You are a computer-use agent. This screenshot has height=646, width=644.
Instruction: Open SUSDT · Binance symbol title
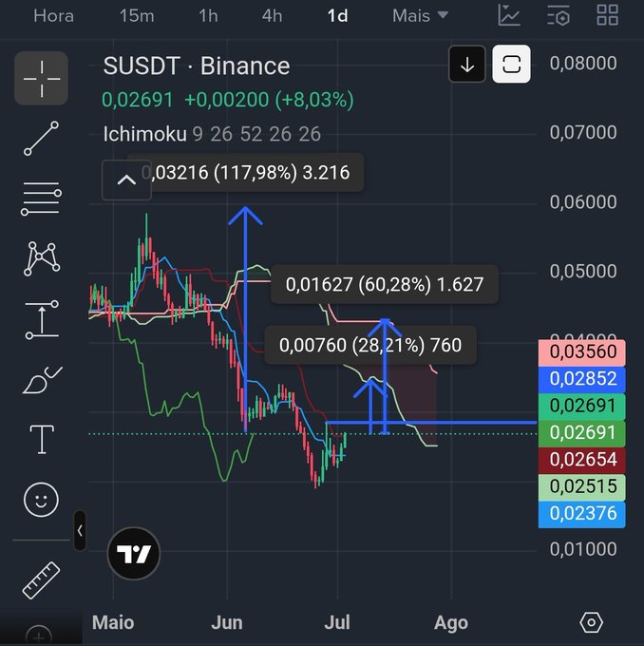(x=197, y=66)
